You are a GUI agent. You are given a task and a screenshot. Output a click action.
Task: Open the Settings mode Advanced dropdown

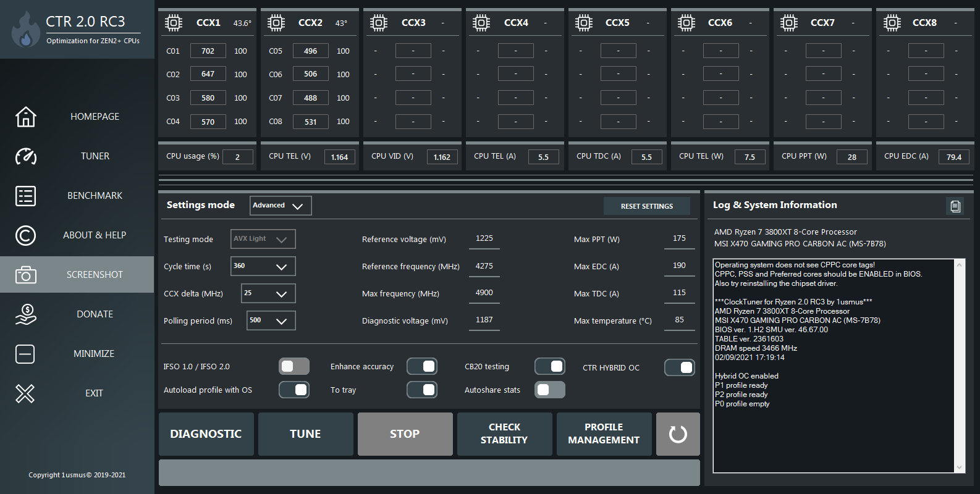281,206
